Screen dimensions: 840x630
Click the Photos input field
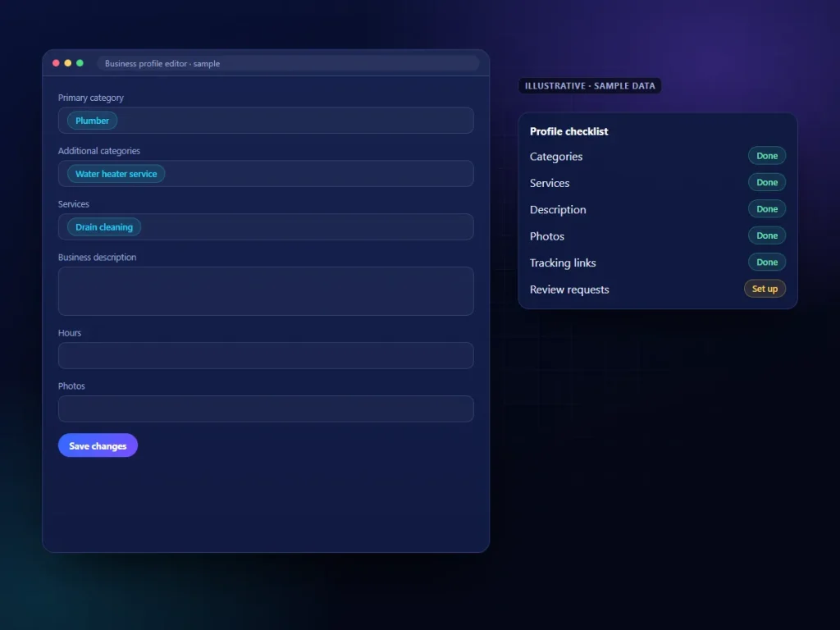pos(266,409)
